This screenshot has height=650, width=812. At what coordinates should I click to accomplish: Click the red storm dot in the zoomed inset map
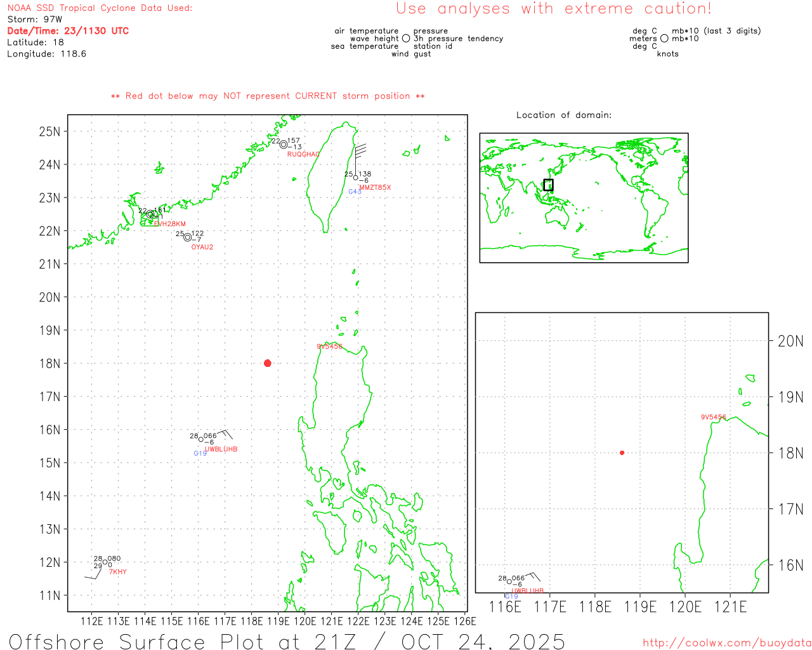point(622,453)
